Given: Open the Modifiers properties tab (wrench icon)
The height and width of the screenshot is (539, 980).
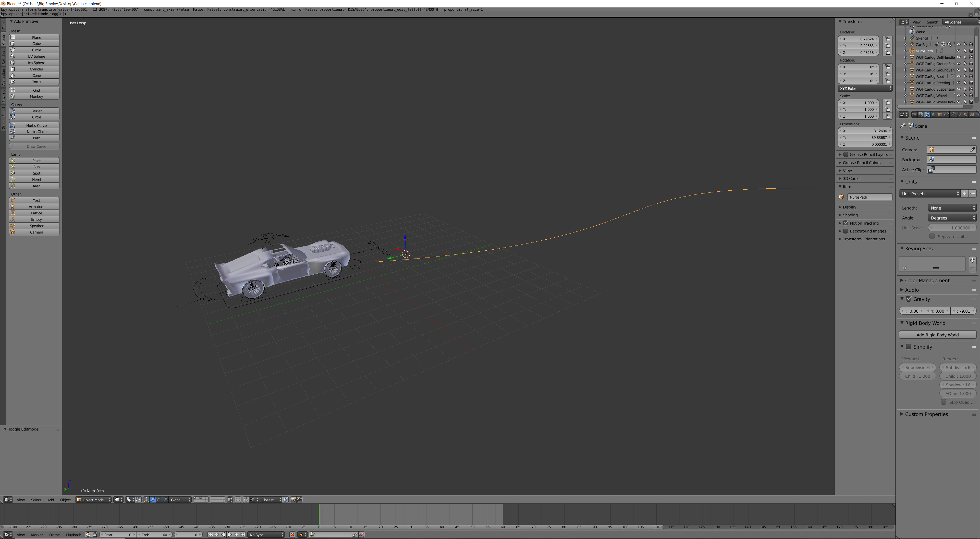Looking at the screenshot, I should (x=953, y=115).
